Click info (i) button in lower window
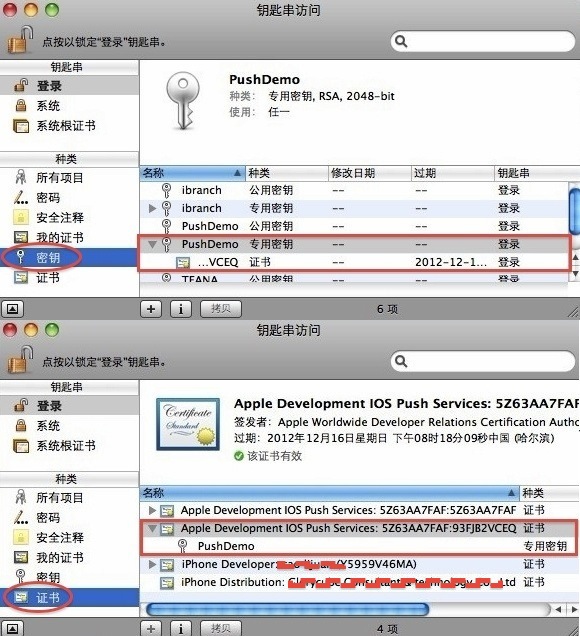The image size is (580, 636). [x=181, y=628]
